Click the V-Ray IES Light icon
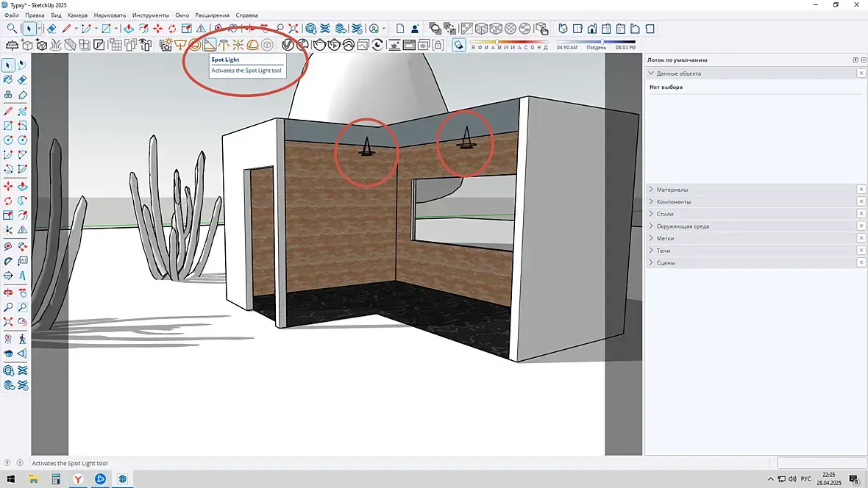Viewport: 868px width, 488px height. click(x=224, y=45)
